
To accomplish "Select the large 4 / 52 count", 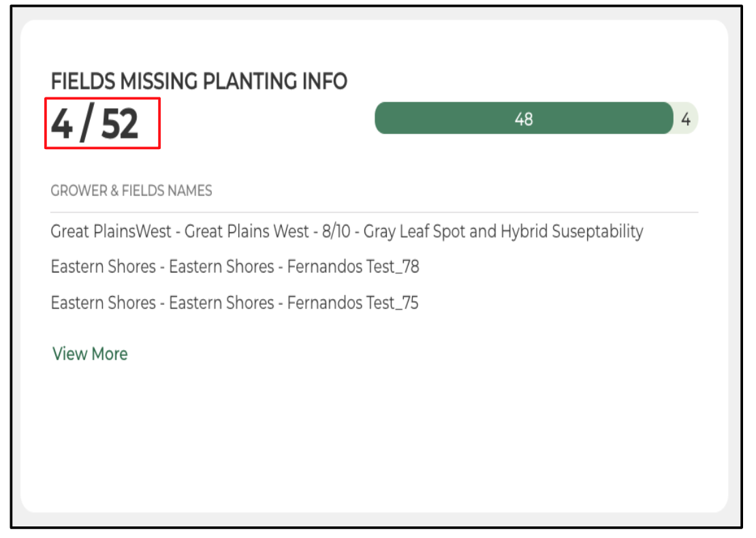I will 95,124.
